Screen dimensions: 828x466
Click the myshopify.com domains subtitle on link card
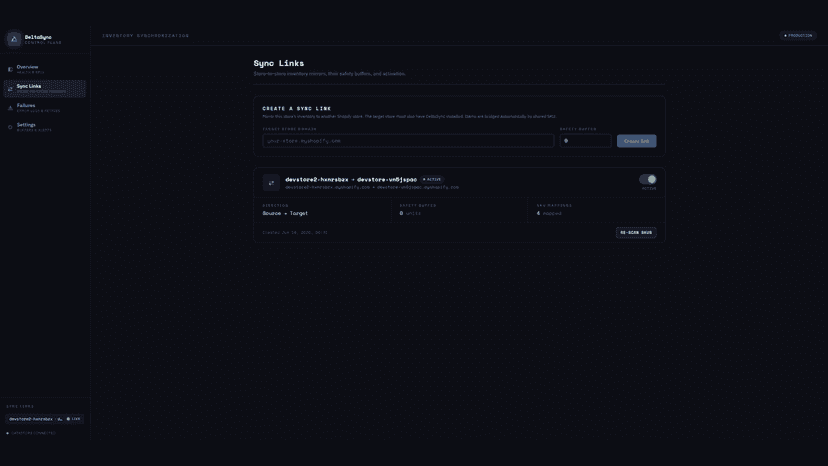[372, 187]
